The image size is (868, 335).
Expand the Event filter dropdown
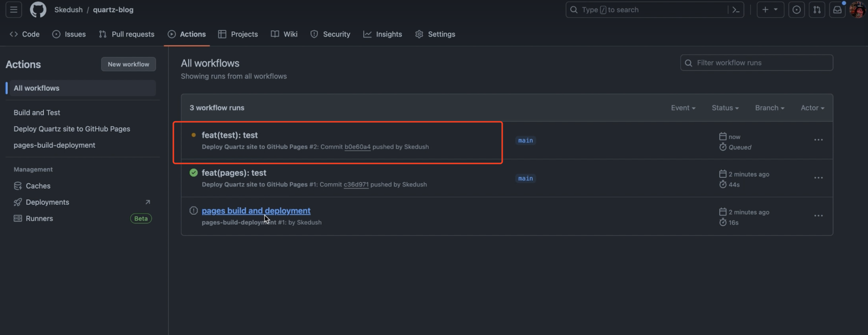coord(683,108)
